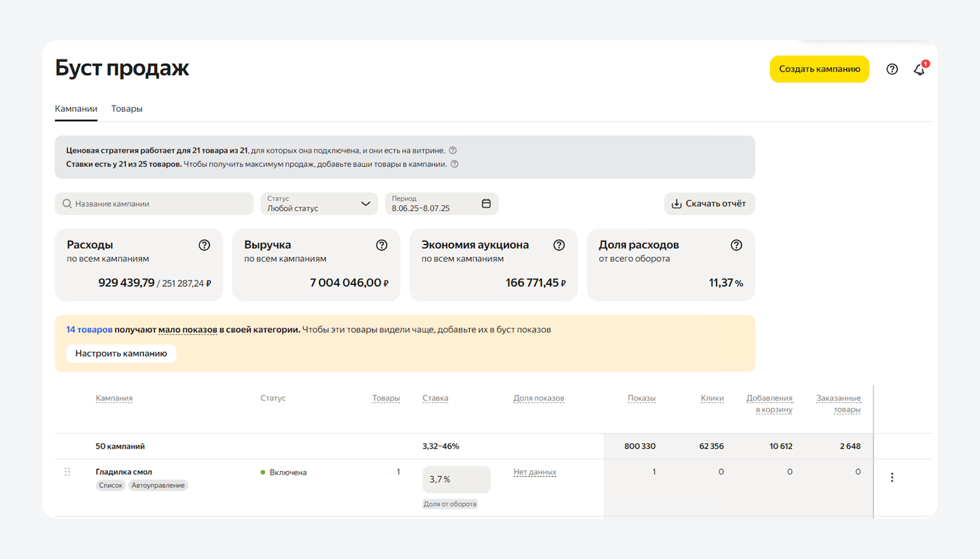980x559 pixels.
Task: Sort by Заказанные товары column header
Action: click(x=839, y=404)
